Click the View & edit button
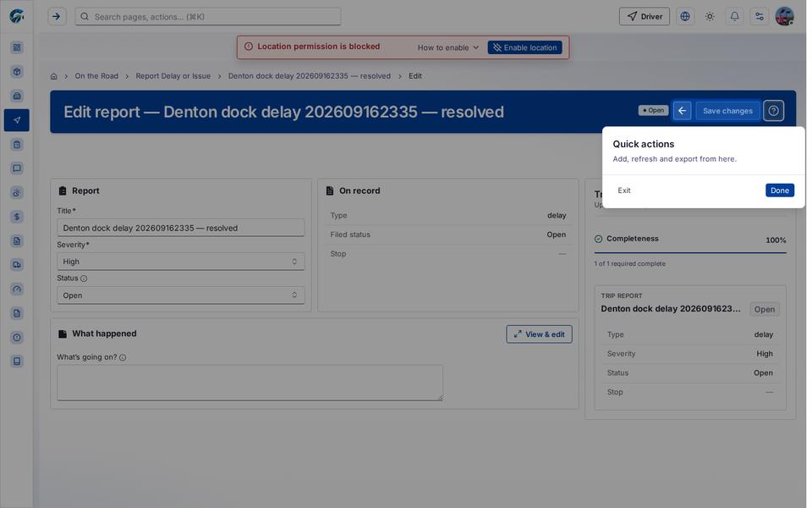This screenshot has height=508, width=812. click(x=539, y=334)
